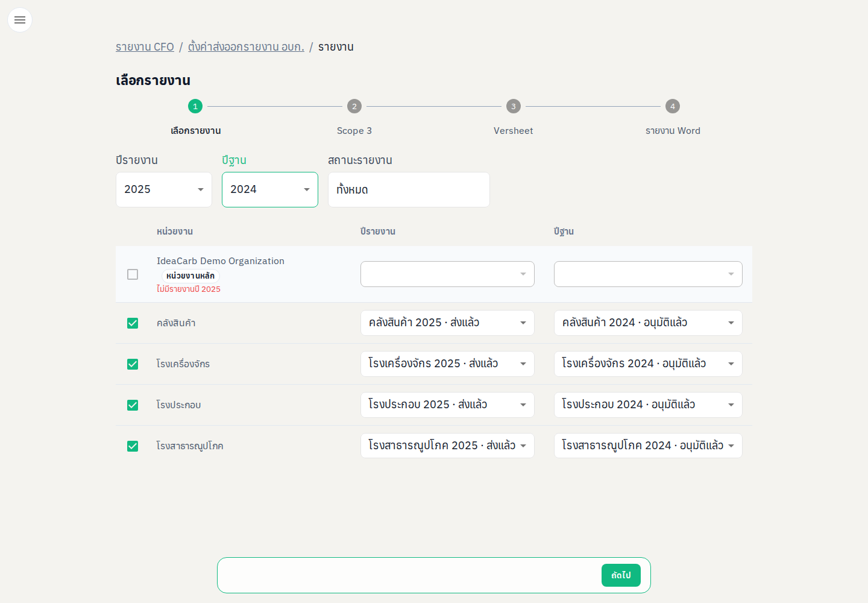Expand the โรงสาธารณูปโภค 2025 · ส่งแล้ว dropdown
Viewport: 868px width, 603px height.
447,446
